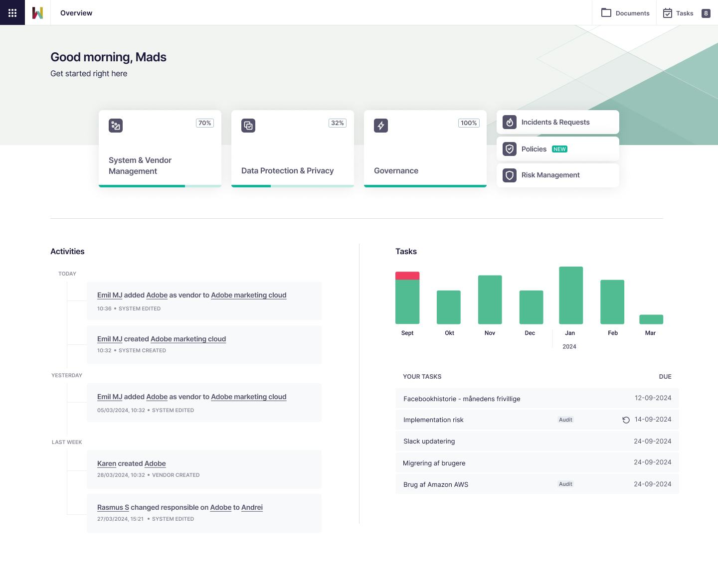Select the Overview navigation item
This screenshot has width=718, height=588.
click(x=76, y=12)
